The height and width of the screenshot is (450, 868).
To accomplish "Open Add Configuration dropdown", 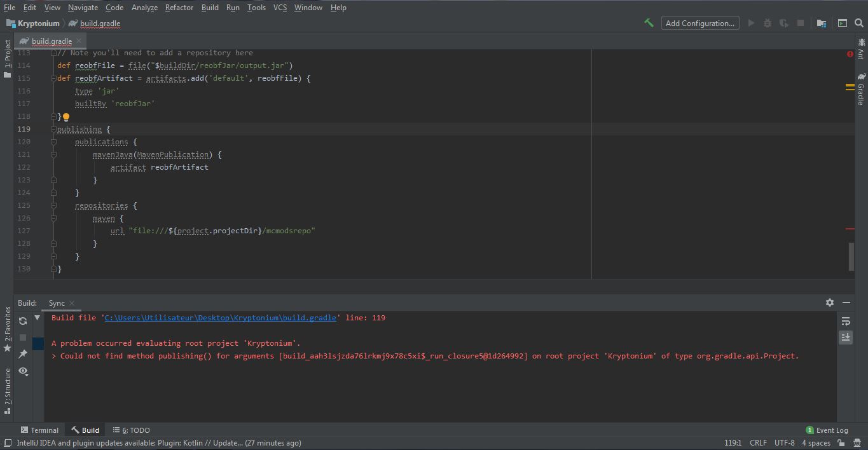I will [x=700, y=23].
